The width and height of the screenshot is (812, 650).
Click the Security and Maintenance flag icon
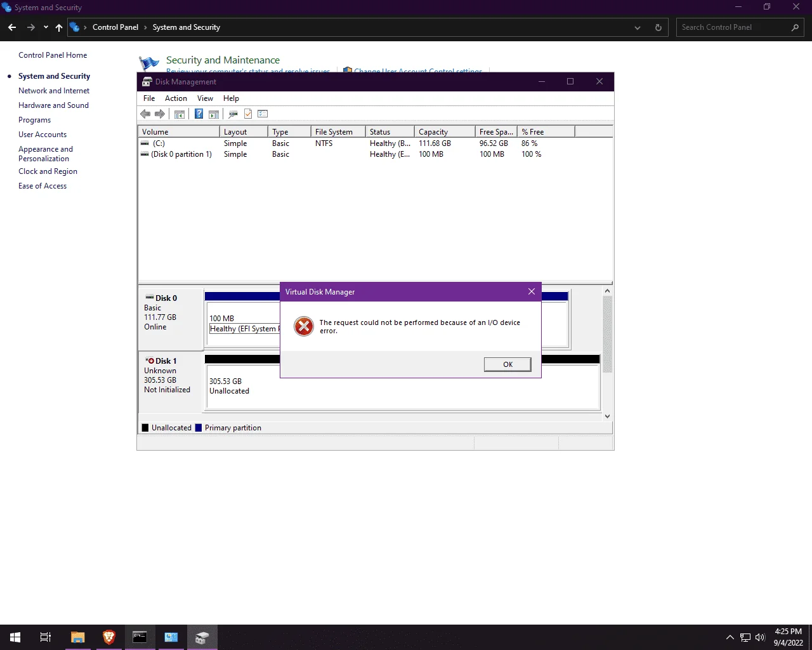(x=149, y=63)
